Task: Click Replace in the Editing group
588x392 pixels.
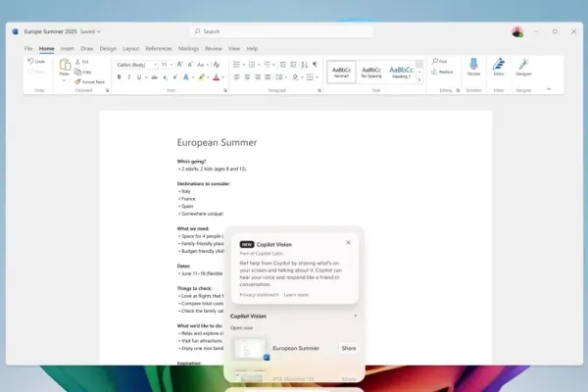Action: [442, 72]
